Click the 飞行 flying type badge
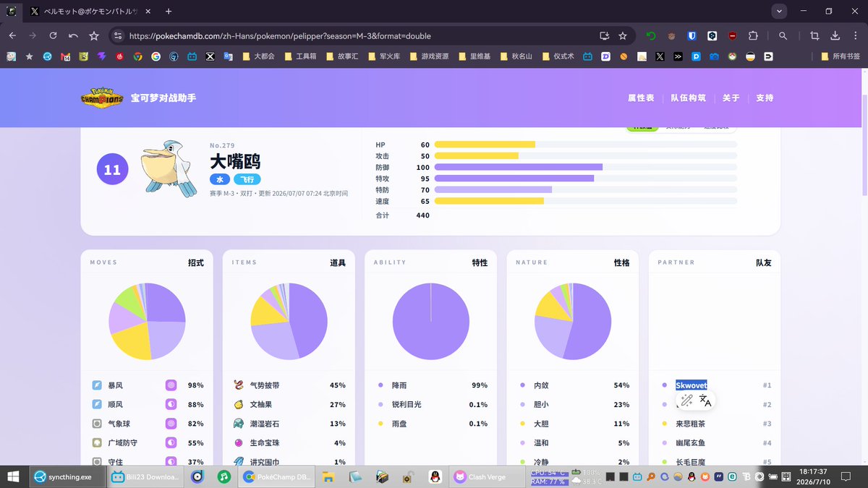 click(247, 179)
